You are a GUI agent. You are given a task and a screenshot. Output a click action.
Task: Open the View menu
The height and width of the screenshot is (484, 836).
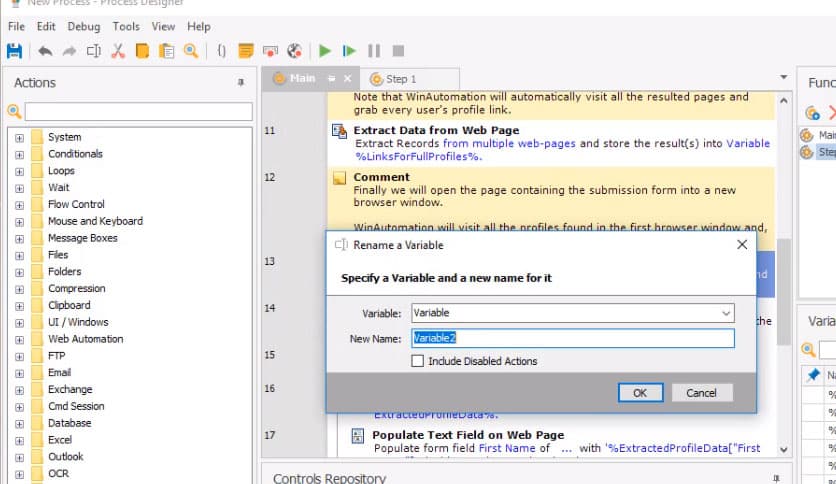tap(163, 26)
